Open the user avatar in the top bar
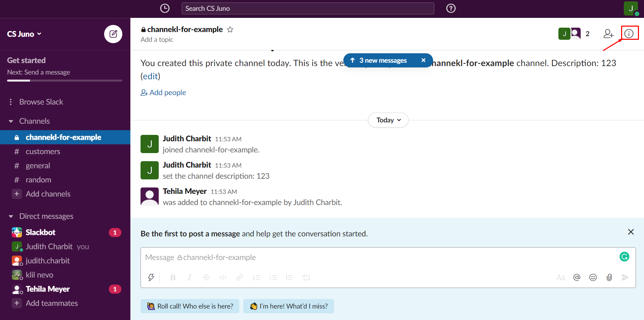 pyautogui.click(x=631, y=8)
